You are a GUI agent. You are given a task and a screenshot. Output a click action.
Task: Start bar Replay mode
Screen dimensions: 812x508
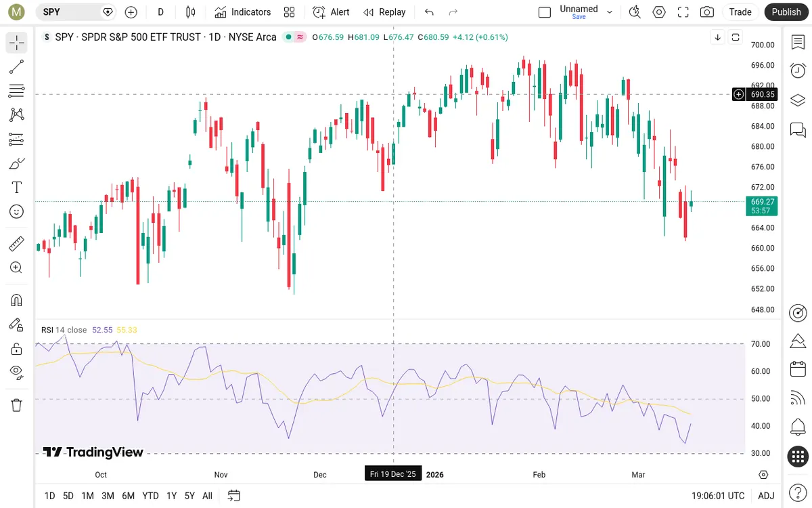384,12
